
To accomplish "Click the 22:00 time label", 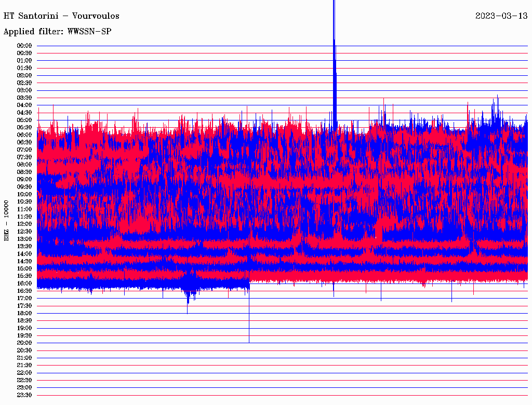I will (x=24, y=372).
